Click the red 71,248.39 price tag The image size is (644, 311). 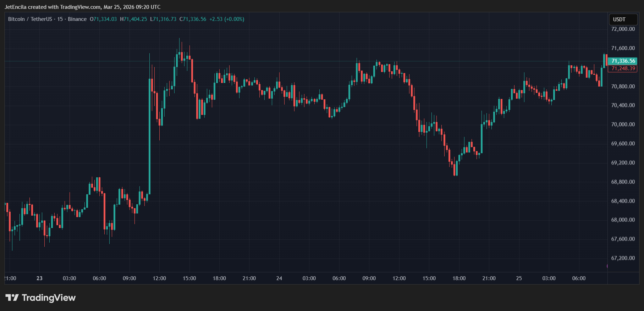point(623,68)
